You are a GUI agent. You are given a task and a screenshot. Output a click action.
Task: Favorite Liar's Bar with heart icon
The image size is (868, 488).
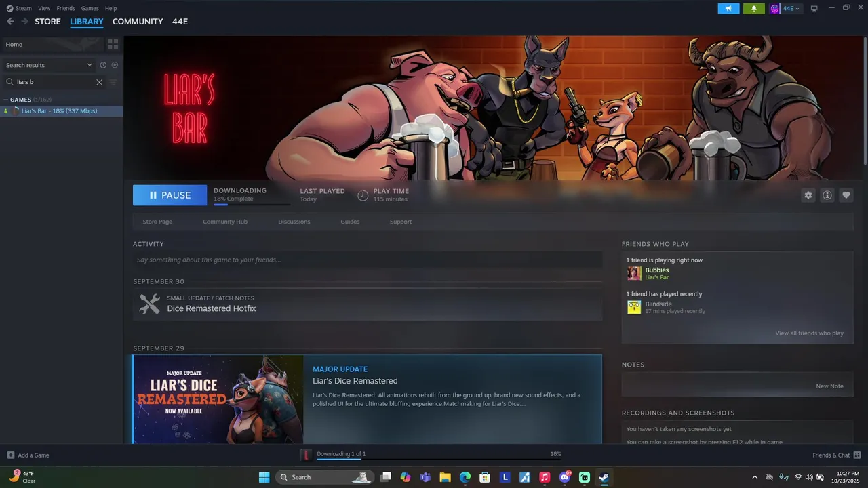[846, 195]
